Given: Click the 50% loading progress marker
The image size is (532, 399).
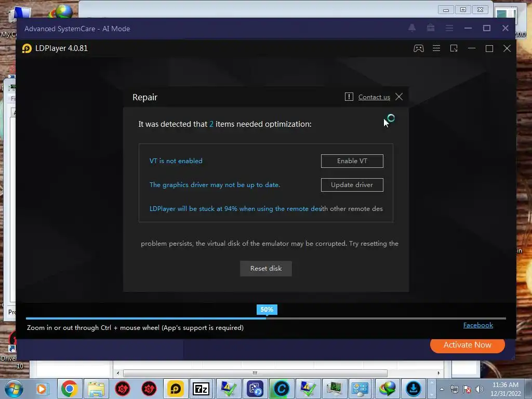Looking at the screenshot, I should pos(267,310).
